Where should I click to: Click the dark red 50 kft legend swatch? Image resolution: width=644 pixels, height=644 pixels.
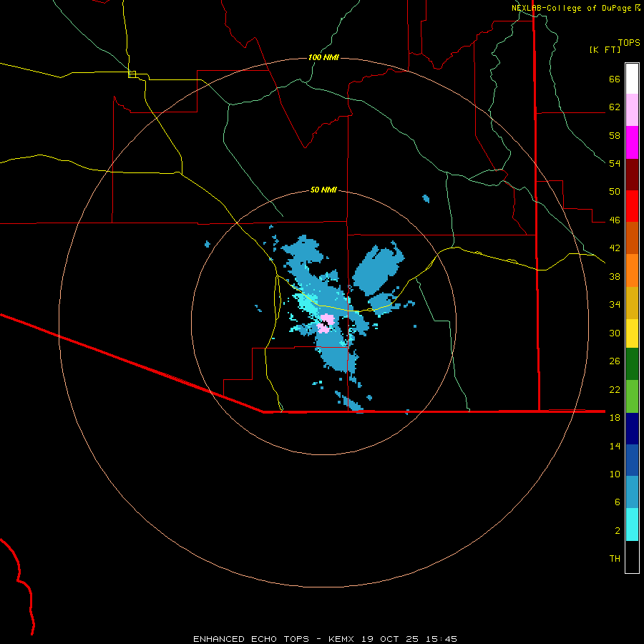(x=632, y=175)
